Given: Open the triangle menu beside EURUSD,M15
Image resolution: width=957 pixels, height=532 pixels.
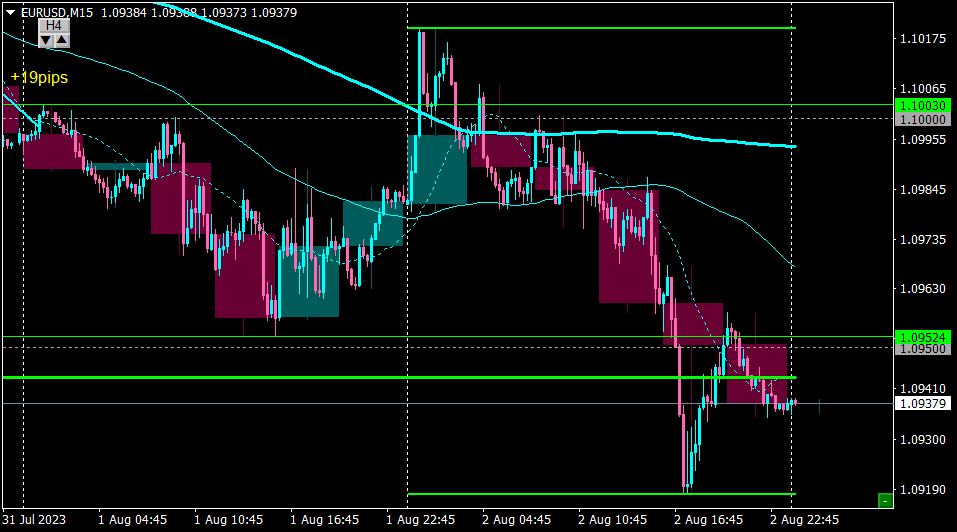Looking at the screenshot, I should tap(10, 12).
